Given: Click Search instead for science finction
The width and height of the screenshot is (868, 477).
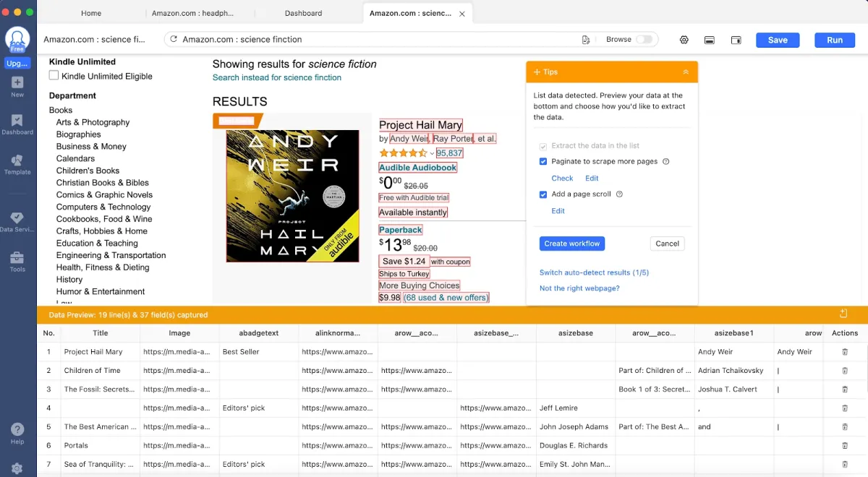Looking at the screenshot, I should click(x=277, y=77).
